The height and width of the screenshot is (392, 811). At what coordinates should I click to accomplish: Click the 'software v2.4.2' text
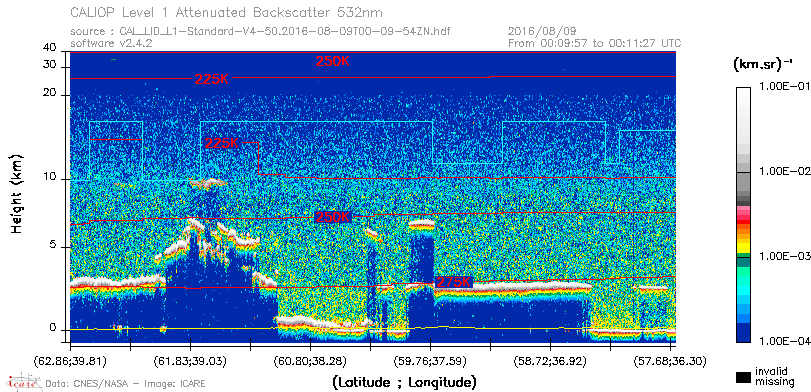click(111, 43)
